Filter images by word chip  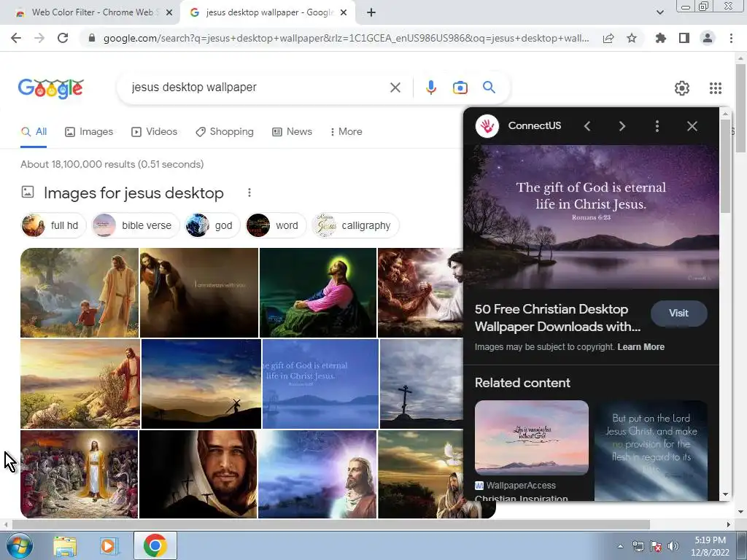click(x=275, y=225)
